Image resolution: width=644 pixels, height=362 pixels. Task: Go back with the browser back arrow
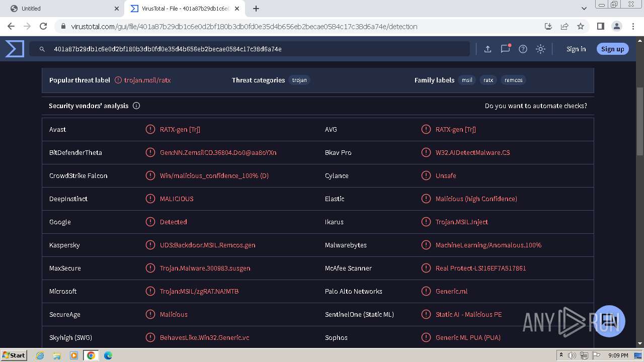pyautogui.click(x=11, y=26)
